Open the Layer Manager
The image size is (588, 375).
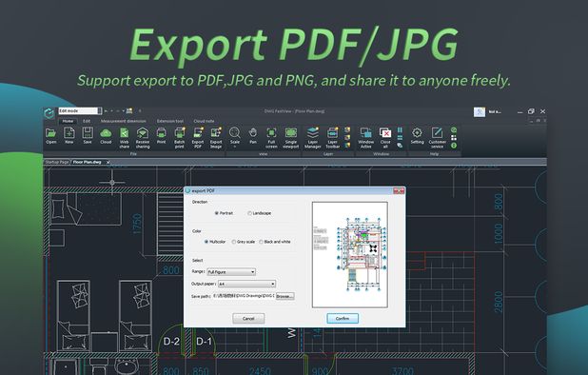[312, 132]
